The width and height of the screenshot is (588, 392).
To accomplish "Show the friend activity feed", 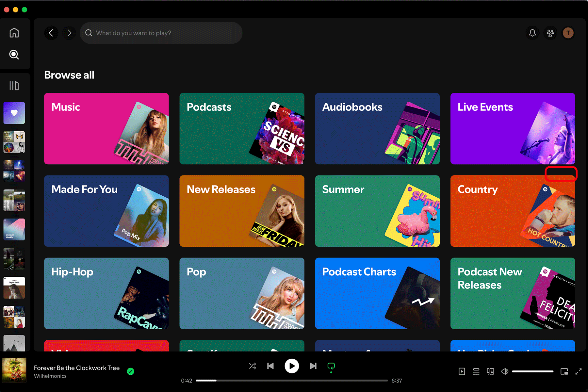I will (550, 33).
